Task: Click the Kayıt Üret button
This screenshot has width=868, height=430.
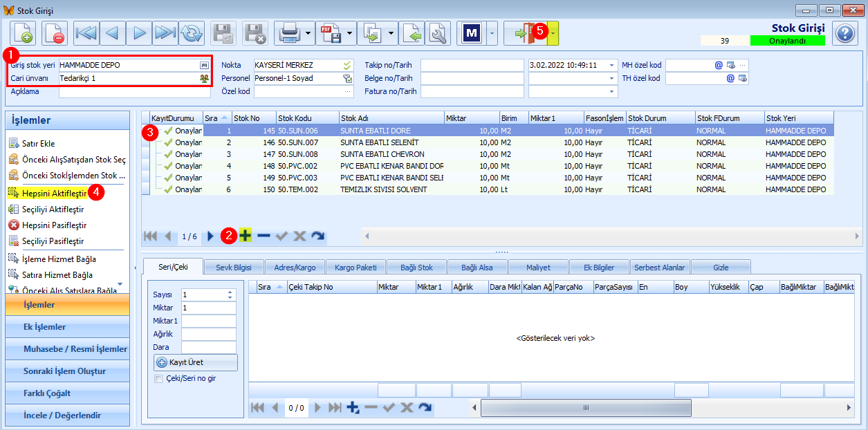Action: click(x=196, y=362)
